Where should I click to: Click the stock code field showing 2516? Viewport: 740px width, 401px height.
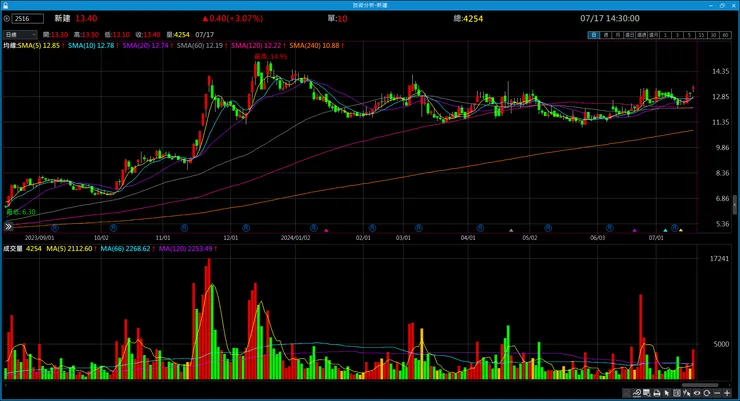click(x=28, y=18)
